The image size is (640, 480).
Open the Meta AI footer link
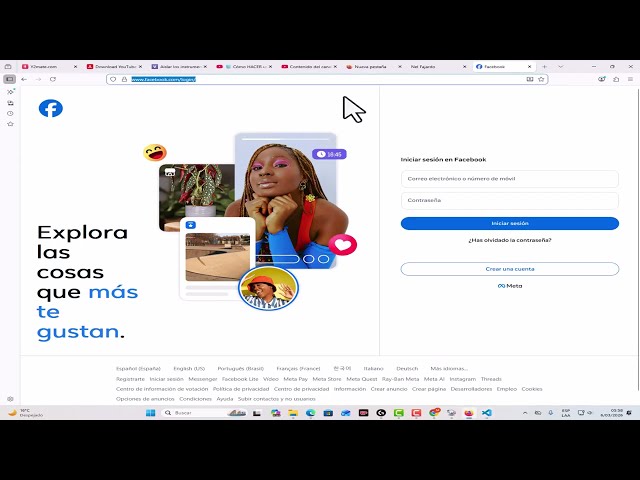[434, 379]
